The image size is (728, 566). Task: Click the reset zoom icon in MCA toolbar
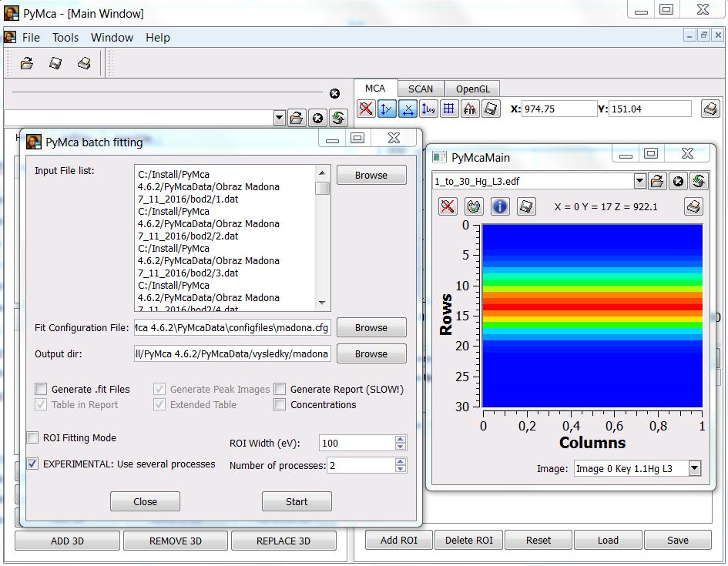pyautogui.click(x=366, y=109)
